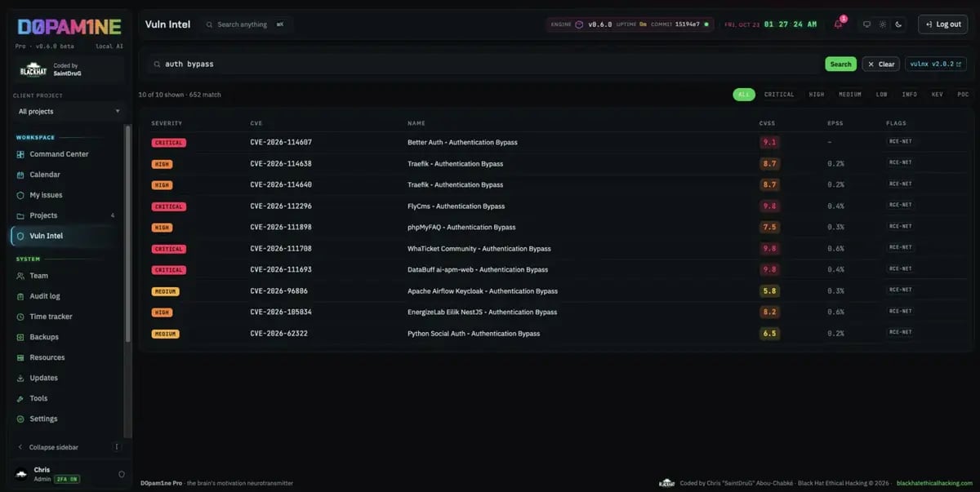Click the green Search button
The image size is (980, 492).
(x=840, y=64)
